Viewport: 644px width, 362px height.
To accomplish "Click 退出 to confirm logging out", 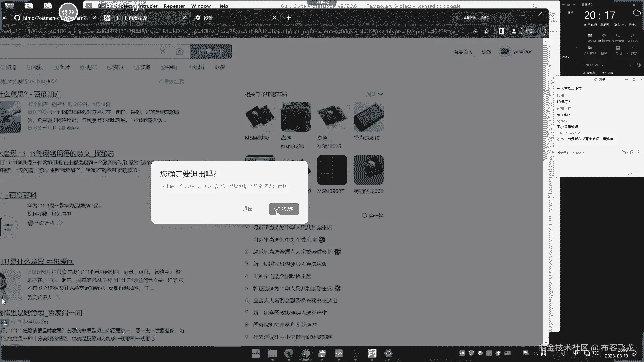I will tap(248, 209).
